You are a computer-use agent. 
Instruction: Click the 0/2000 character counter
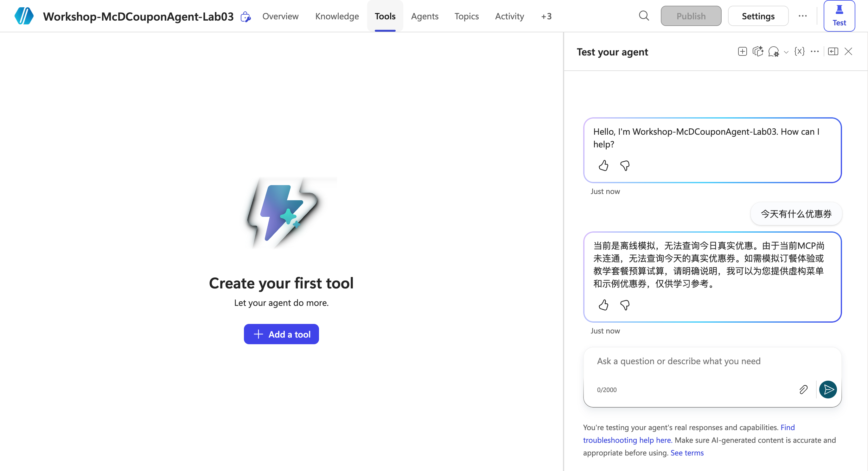coord(607,390)
